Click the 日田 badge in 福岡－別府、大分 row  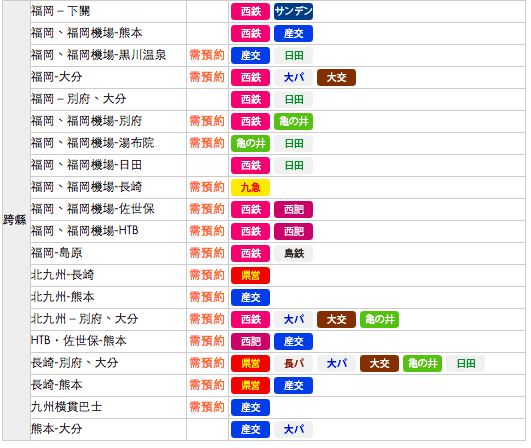pos(293,100)
